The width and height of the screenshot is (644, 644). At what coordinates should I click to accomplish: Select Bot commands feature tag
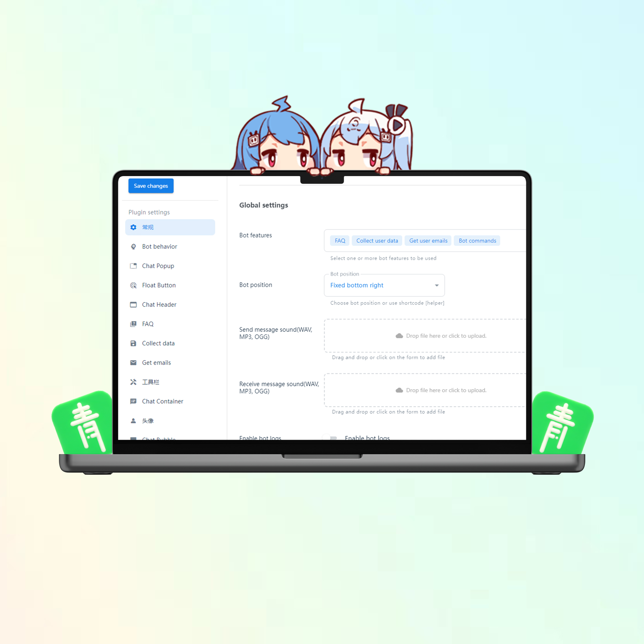tap(477, 240)
